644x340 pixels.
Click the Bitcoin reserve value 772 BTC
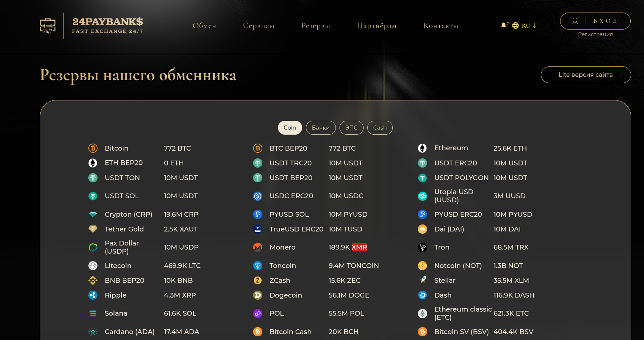pyautogui.click(x=177, y=148)
